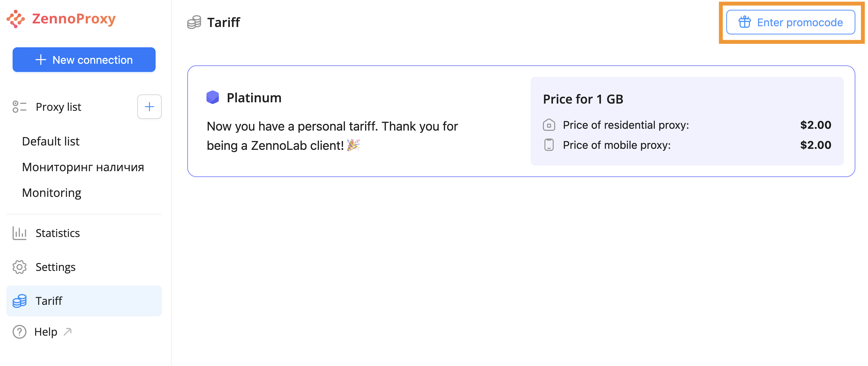
Task: Go to the Statistics page
Action: pyautogui.click(x=58, y=233)
